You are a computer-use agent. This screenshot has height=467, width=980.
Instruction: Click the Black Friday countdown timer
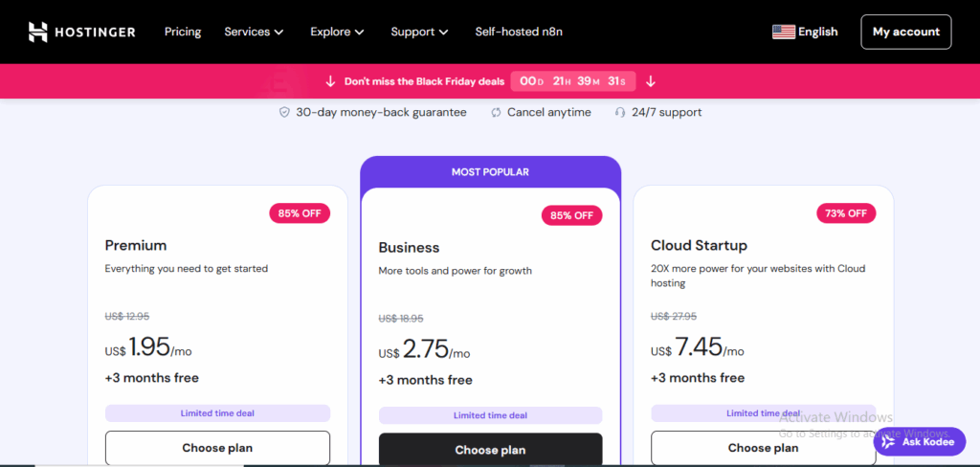click(x=573, y=81)
